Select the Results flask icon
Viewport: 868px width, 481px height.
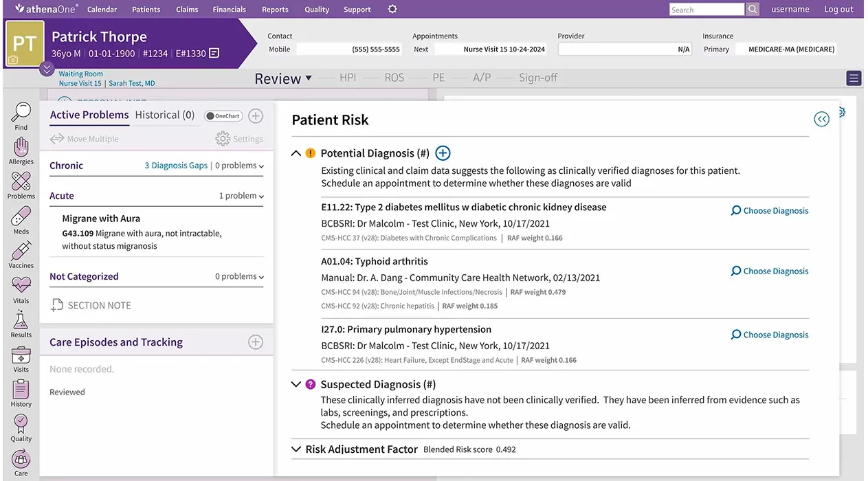coord(21,320)
